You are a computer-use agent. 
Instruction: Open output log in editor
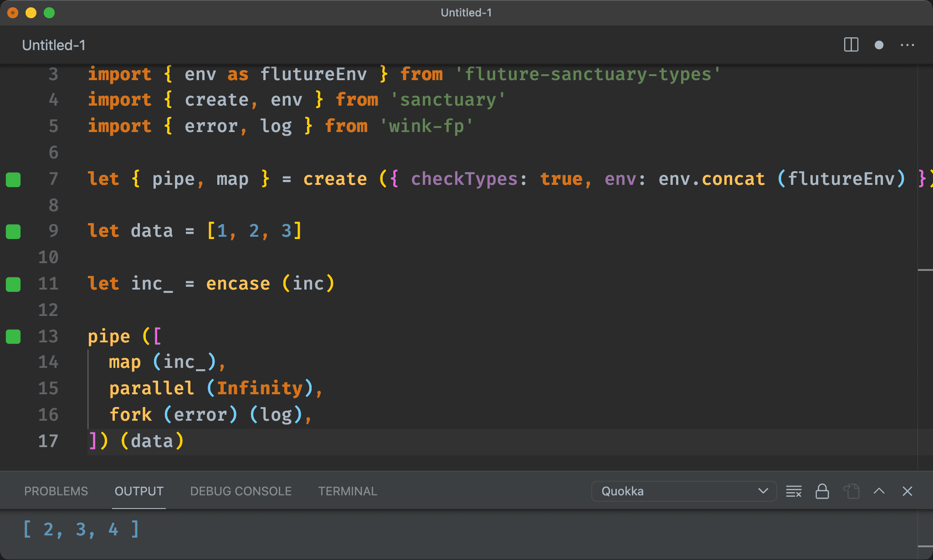tap(851, 491)
